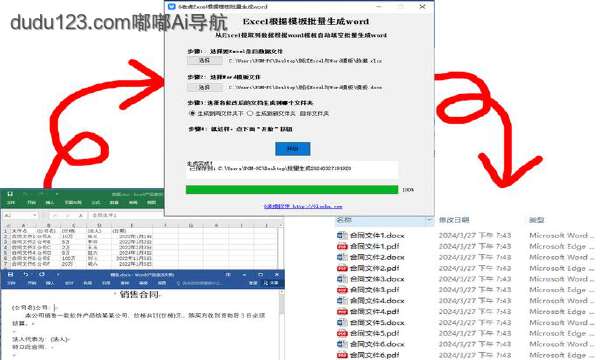
Task: Select the first radio option under step 3
Action: point(192,114)
